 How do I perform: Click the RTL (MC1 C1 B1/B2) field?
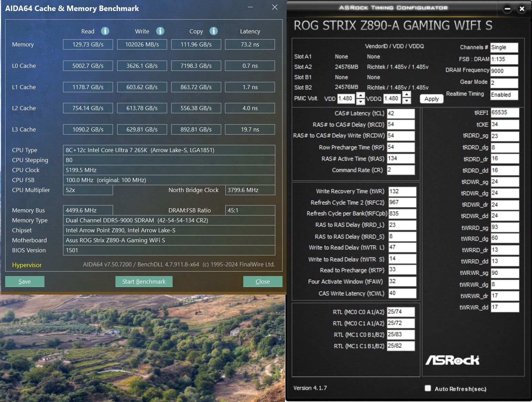coord(401,346)
